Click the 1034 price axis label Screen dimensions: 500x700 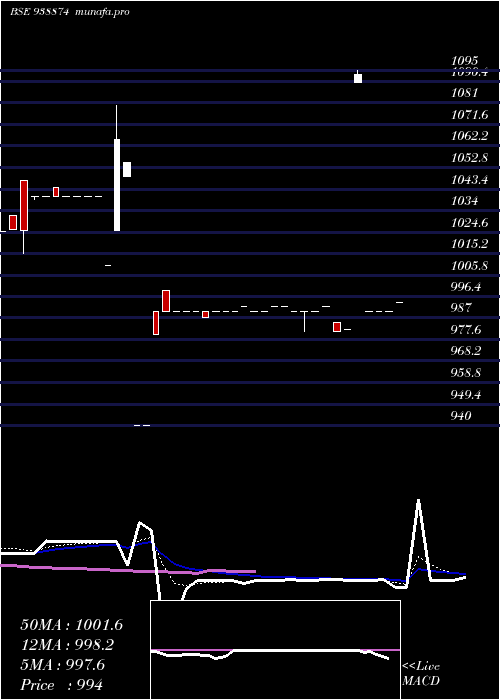point(465,201)
